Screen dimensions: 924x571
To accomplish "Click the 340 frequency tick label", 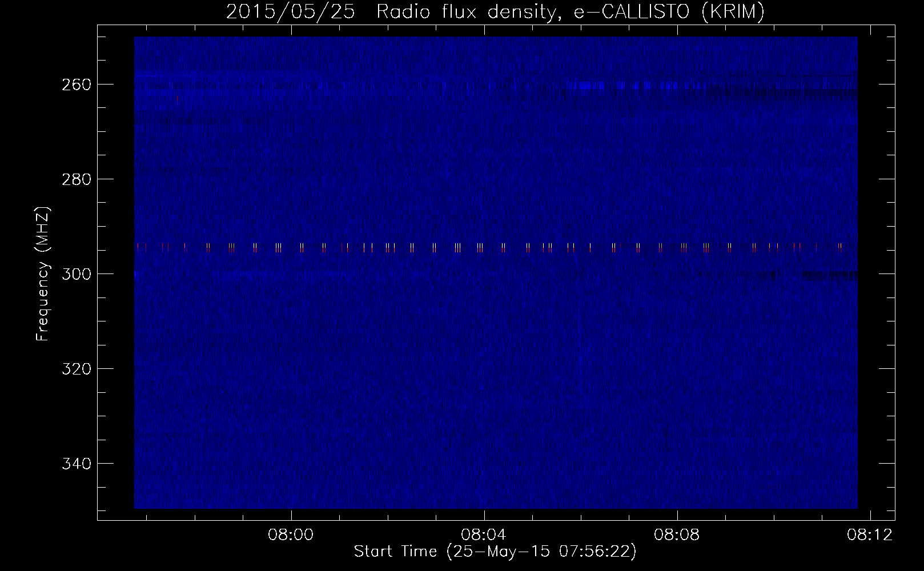I will click(77, 464).
